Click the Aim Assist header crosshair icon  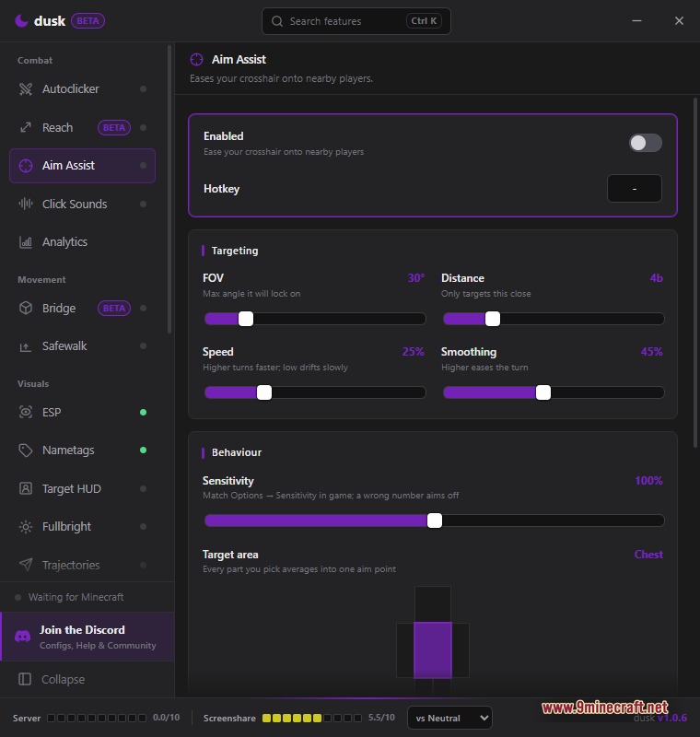click(196, 60)
